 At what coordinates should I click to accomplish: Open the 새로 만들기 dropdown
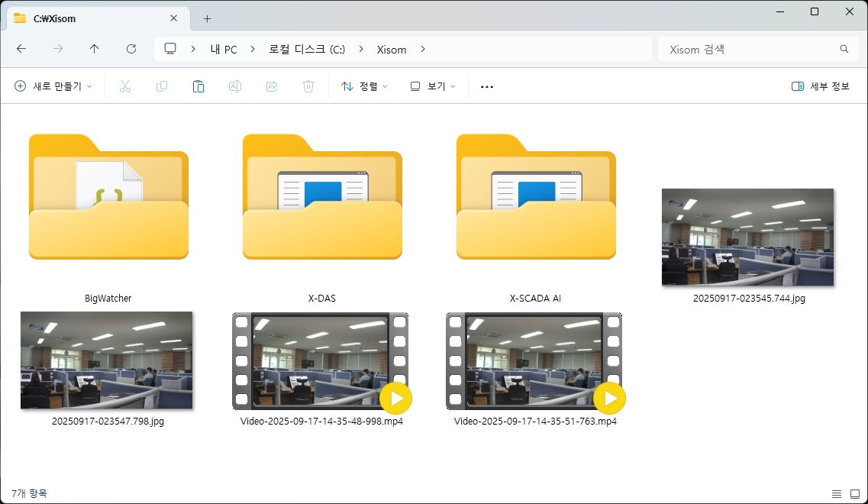(53, 86)
